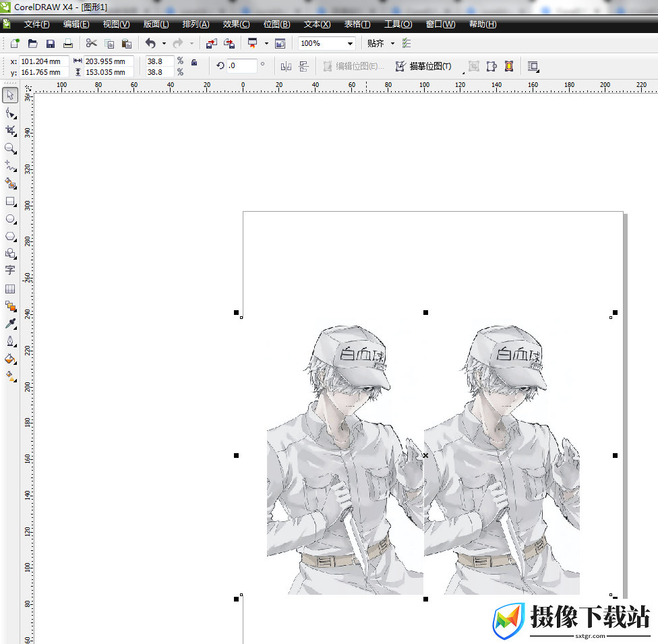Open the Bitmap Color Mask icon
Image resolution: width=658 pixels, height=644 pixels.
(x=508, y=66)
